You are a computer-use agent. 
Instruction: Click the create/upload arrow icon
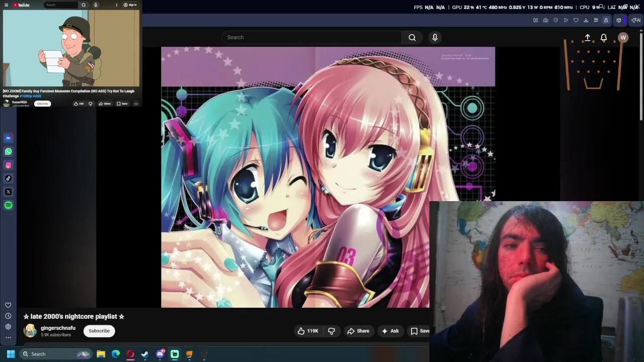[x=587, y=38]
